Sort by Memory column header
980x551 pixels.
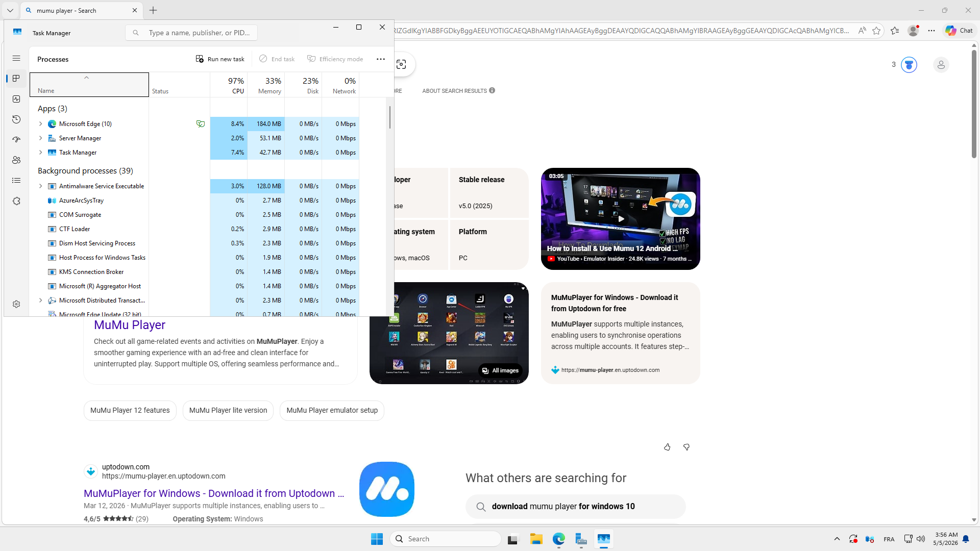pyautogui.click(x=266, y=85)
